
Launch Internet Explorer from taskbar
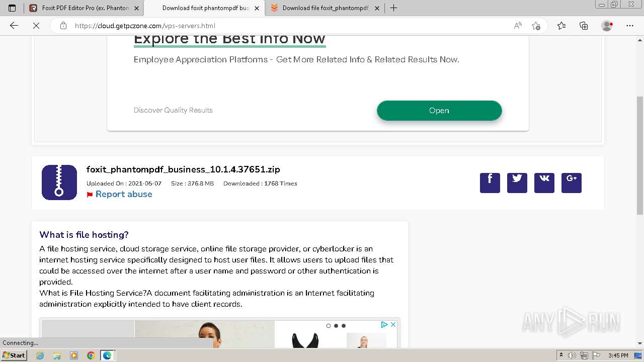(40, 355)
